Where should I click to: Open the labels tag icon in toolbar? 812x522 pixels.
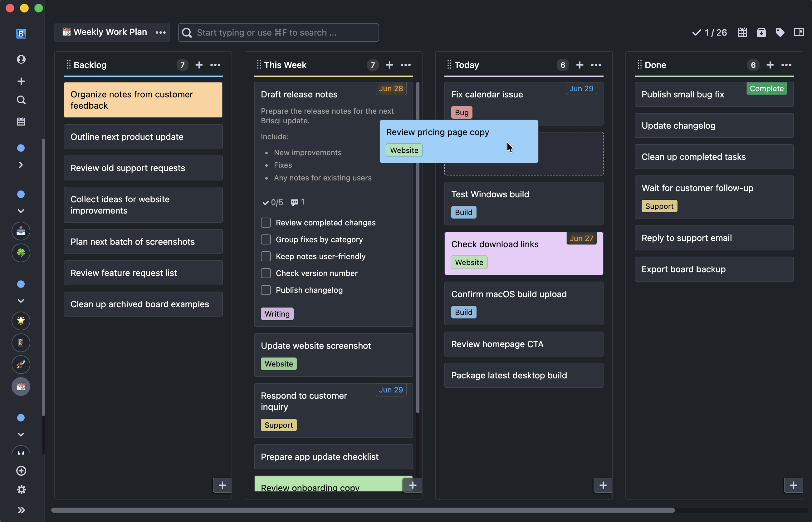[780, 32]
